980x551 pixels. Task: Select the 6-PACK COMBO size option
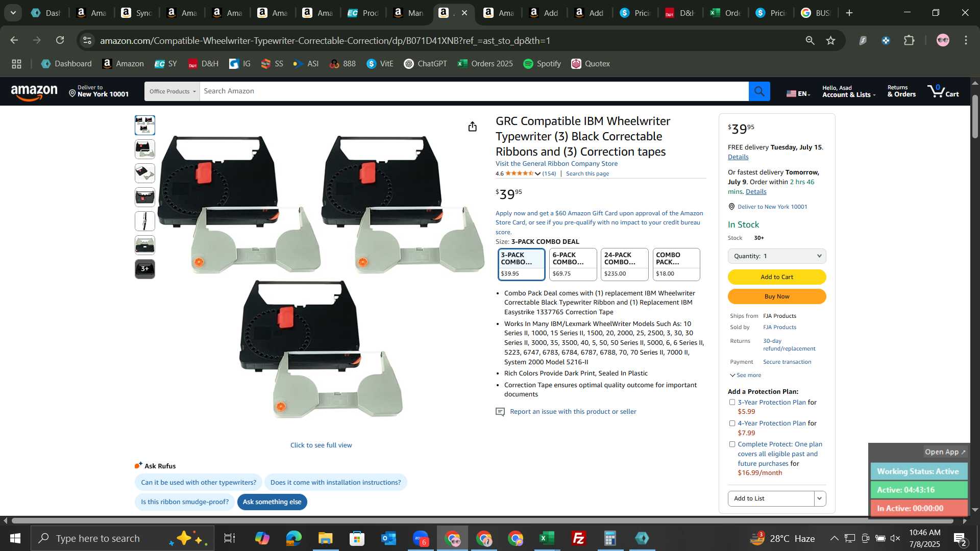click(573, 264)
